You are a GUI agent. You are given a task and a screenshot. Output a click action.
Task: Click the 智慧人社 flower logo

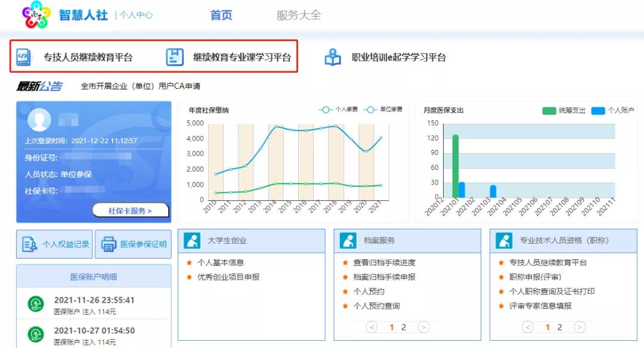click(37, 15)
